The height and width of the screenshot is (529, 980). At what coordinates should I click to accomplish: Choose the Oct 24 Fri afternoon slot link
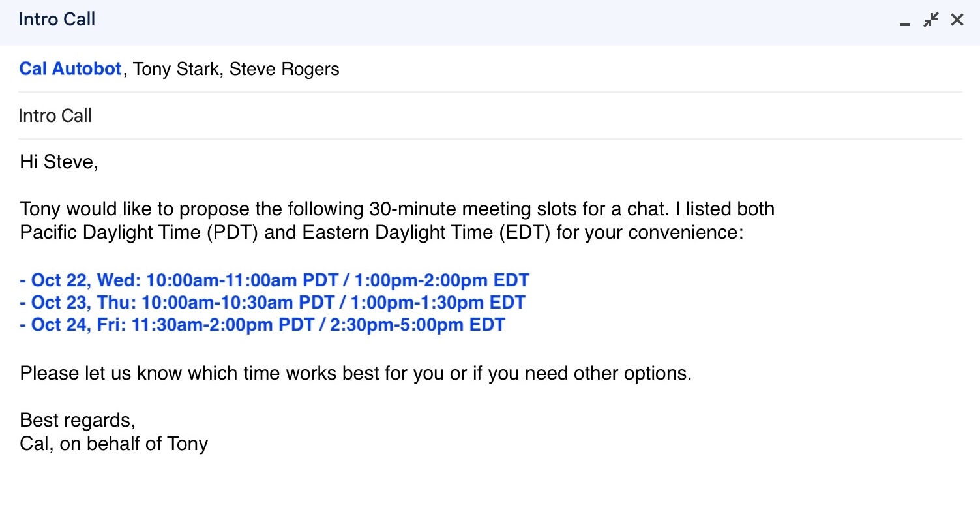[261, 324]
